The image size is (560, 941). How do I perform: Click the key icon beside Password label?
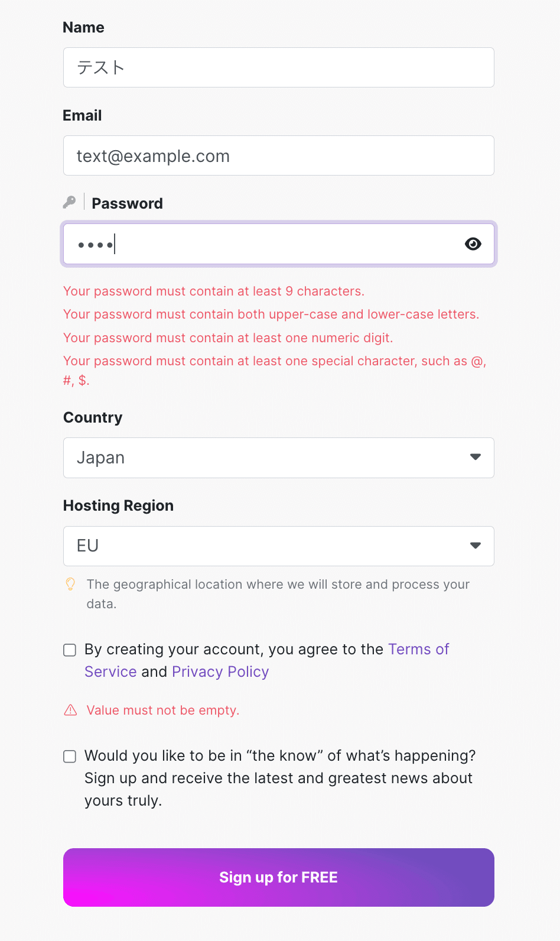69,203
